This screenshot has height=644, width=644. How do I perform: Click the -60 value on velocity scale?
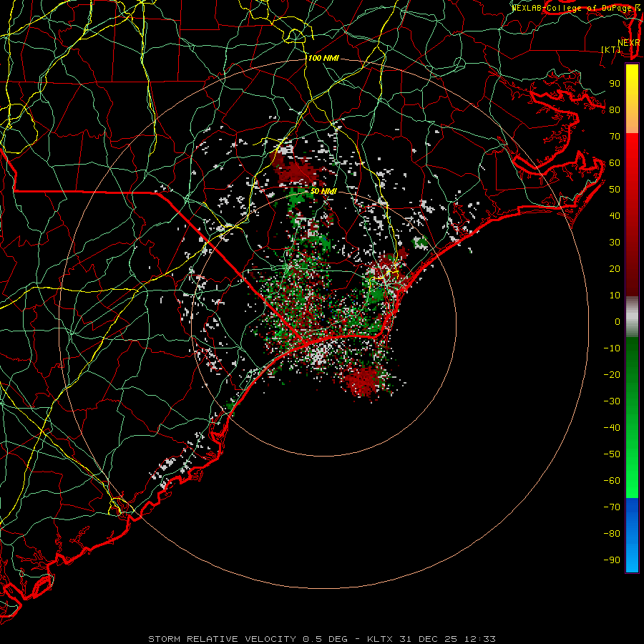[612, 481]
